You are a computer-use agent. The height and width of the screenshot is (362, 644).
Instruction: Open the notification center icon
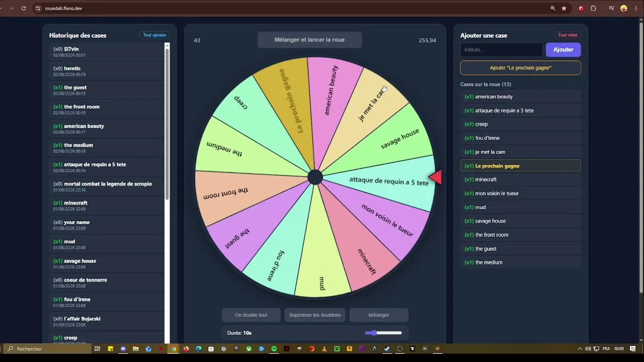632,348
